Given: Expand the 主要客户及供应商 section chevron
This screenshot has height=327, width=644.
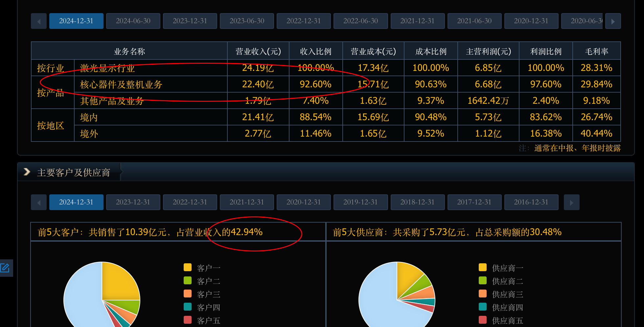Looking at the screenshot, I should tap(27, 172).
